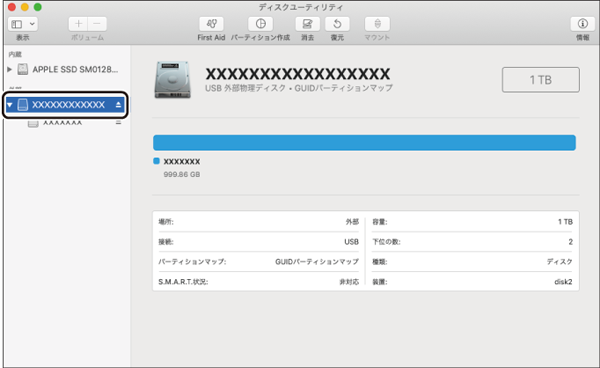
Task: Zoom the window with the green button
Action: (x=38, y=7)
